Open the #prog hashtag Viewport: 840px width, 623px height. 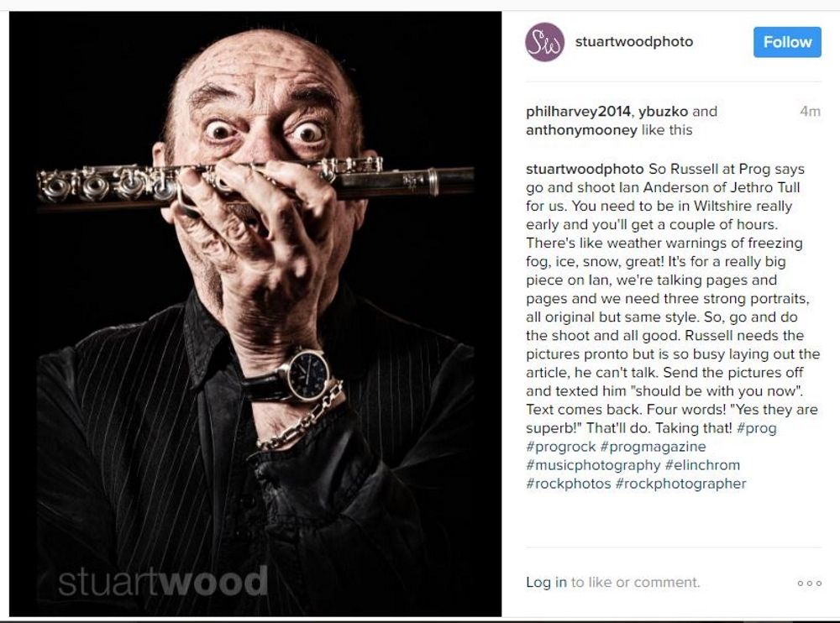click(x=757, y=428)
